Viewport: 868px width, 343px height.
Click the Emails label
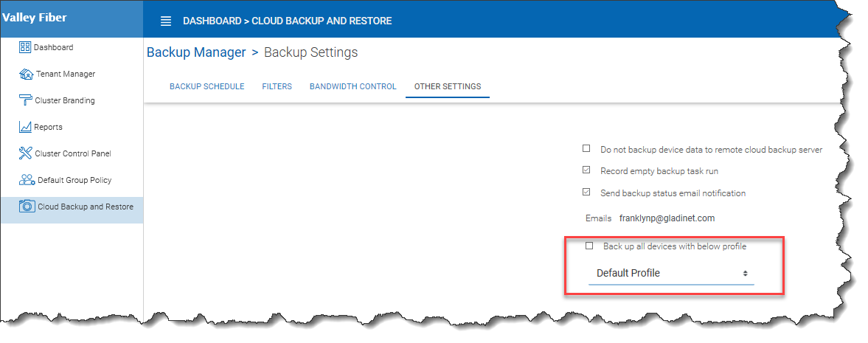[598, 218]
